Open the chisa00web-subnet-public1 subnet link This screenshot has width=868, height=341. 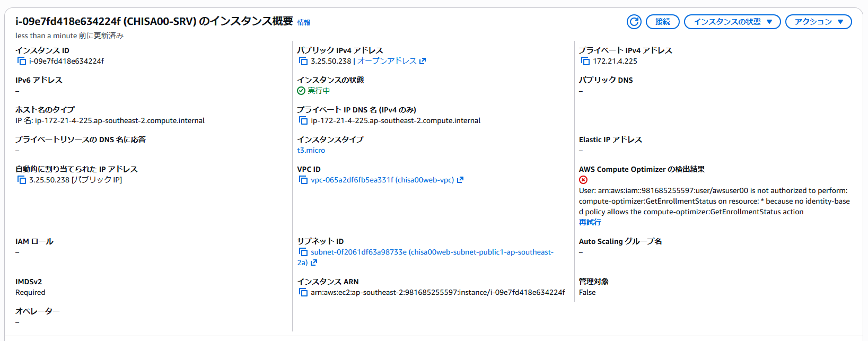pos(432,252)
